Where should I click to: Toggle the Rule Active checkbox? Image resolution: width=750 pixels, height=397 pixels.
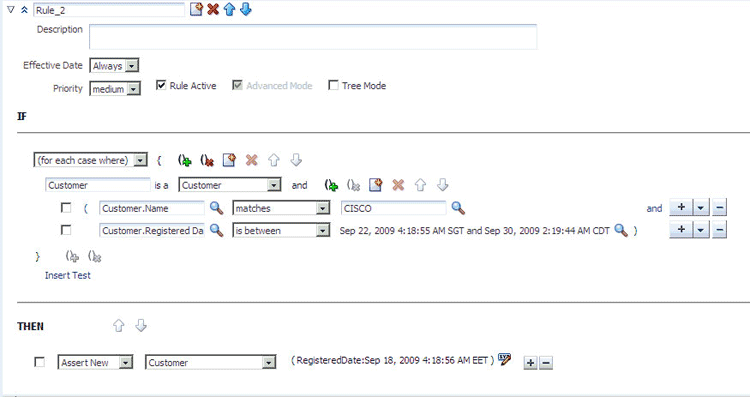(x=161, y=85)
